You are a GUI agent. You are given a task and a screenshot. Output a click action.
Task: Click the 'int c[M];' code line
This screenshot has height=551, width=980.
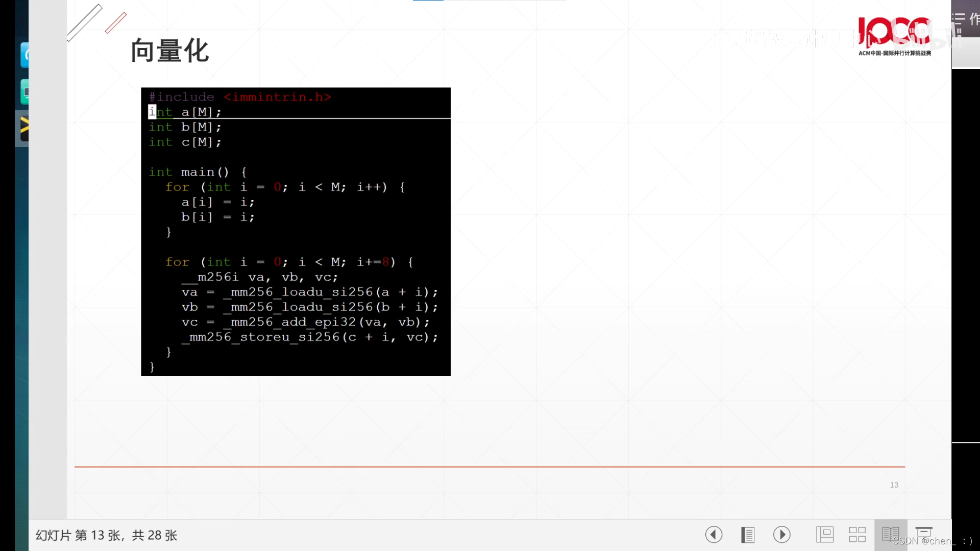[185, 142]
